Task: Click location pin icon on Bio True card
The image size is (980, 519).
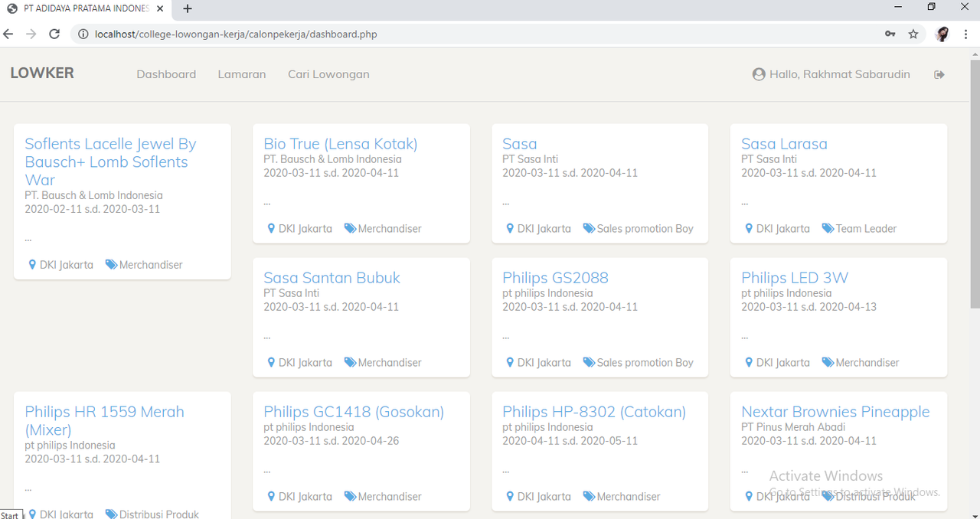Action: [x=271, y=228]
